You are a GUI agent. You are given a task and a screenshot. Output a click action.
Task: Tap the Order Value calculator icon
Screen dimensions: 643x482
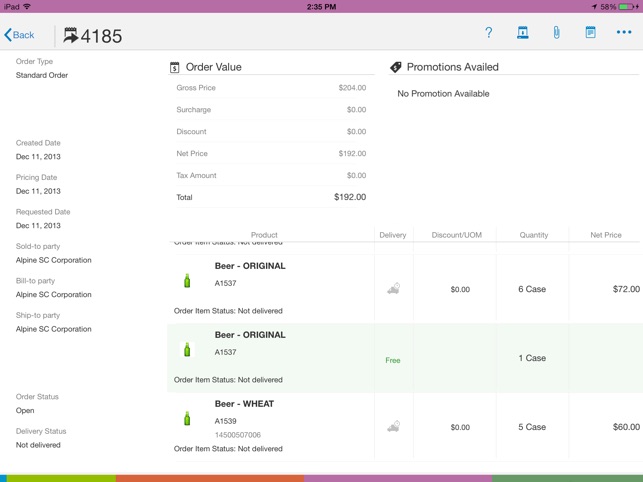pyautogui.click(x=175, y=67)
